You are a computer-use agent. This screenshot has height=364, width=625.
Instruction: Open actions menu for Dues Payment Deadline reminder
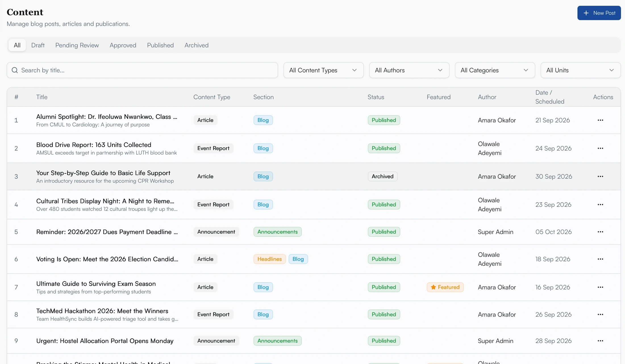pos(600,232)
